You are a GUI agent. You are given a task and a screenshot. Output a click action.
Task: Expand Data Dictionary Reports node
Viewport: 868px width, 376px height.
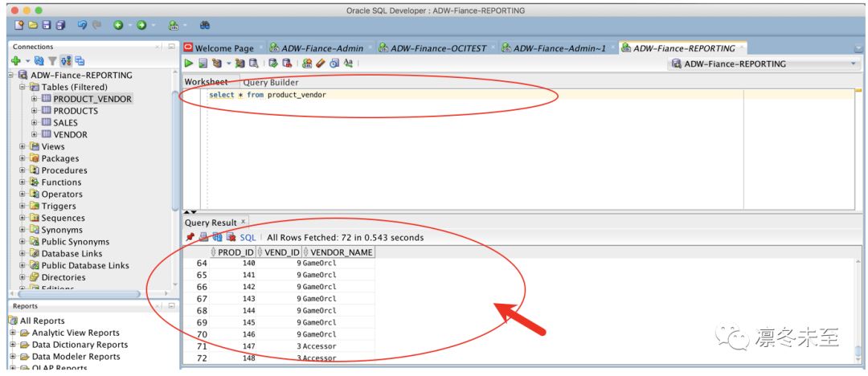[x=13, y=345]
